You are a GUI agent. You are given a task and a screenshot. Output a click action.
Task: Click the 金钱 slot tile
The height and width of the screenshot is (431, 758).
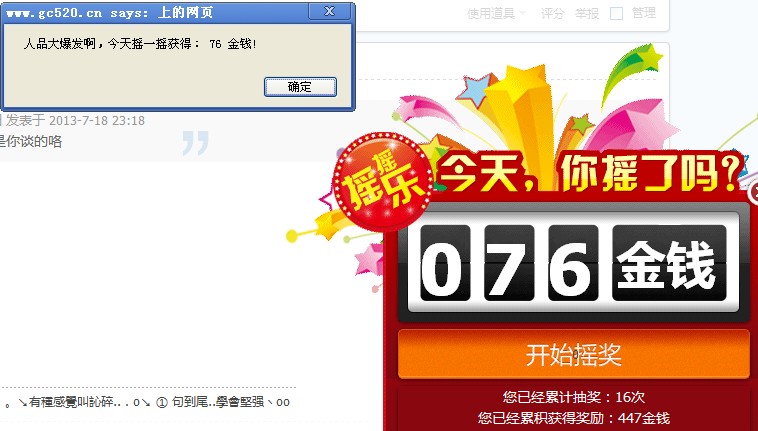click(x=669, y=263)
